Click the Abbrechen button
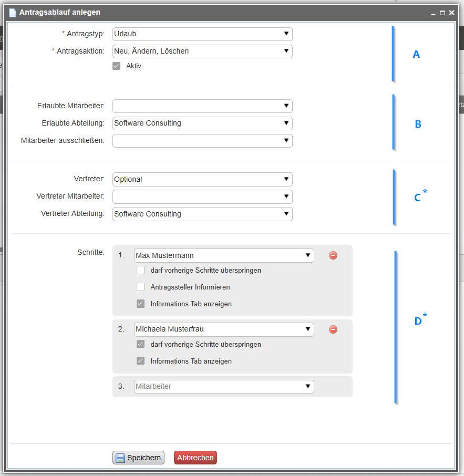The width and height of the screenshot is (464, 476). tap(195, 458)
